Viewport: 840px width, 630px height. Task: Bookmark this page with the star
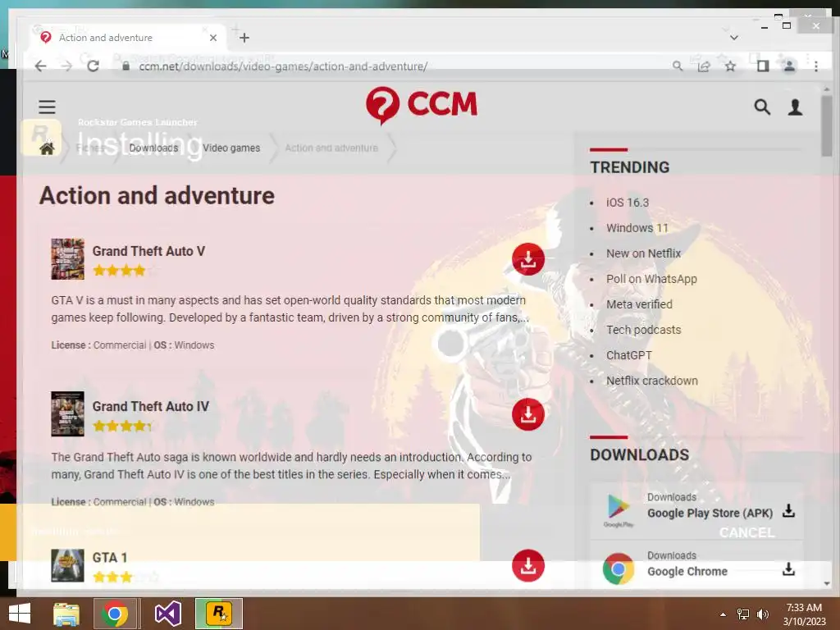point(730,66)
